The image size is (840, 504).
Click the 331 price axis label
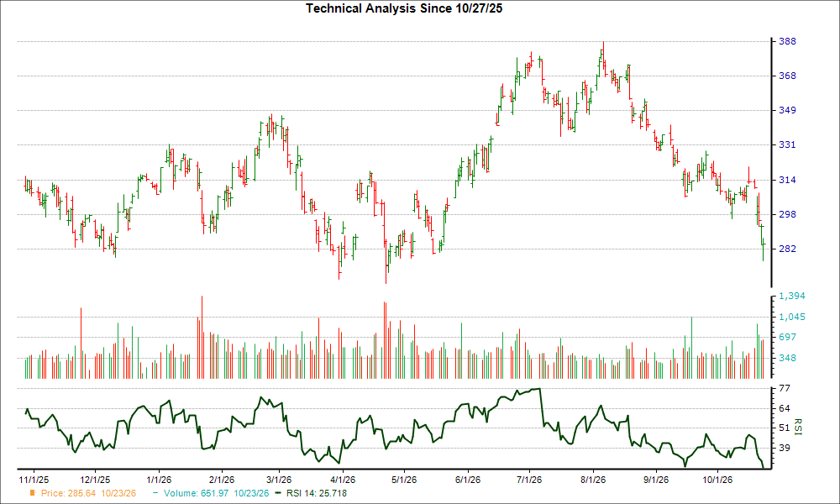[787, 144]
